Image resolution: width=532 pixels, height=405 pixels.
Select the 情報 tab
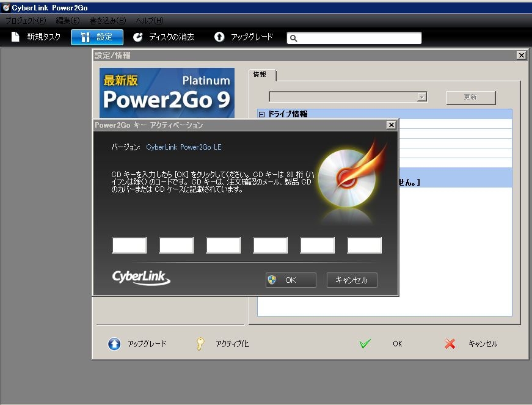click(262, 75)
